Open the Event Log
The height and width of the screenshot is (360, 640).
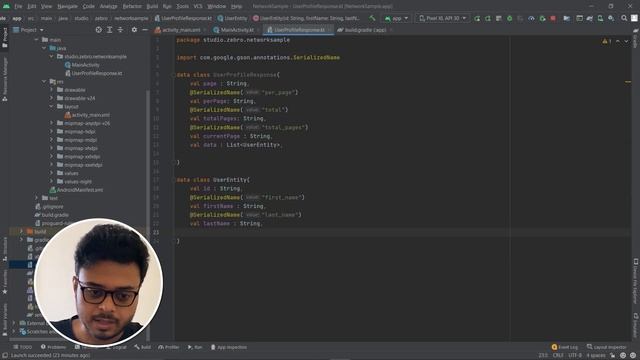564,347
